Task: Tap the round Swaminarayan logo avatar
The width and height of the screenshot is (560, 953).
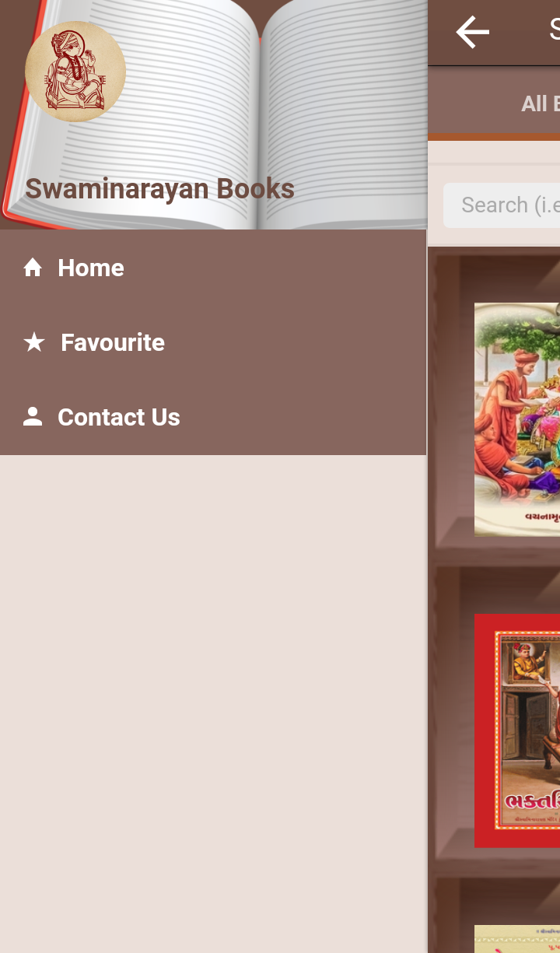Action: point(75,72)
